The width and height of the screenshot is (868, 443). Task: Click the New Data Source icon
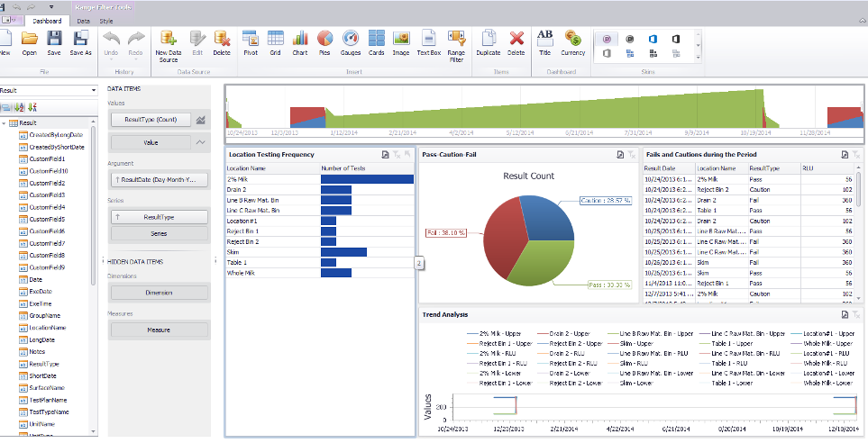[x=168, y=42]
